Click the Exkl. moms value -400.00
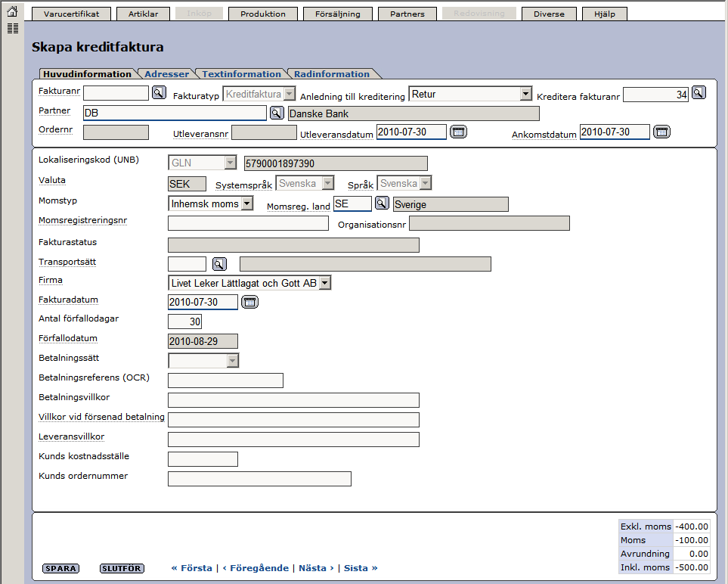This screenshot has height=584, width=728. coord(691,527)
